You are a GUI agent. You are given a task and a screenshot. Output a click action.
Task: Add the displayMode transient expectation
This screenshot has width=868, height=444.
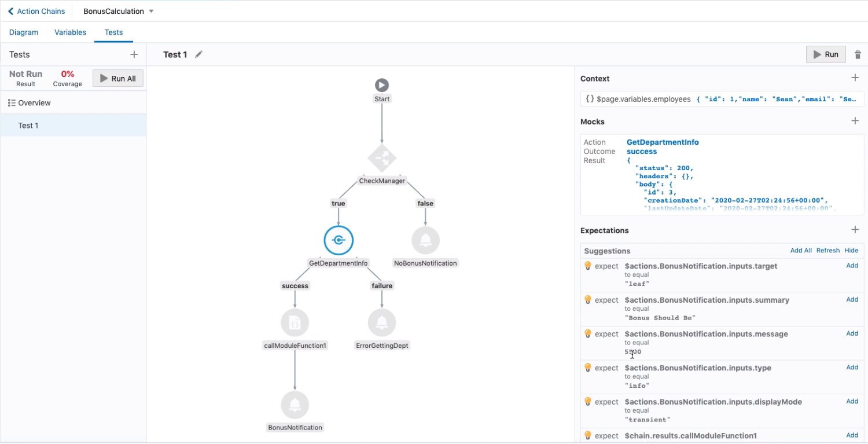click(x=852, y=401)
